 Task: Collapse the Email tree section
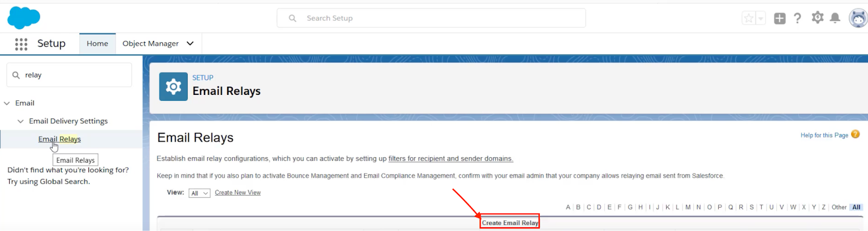point(7,103)
